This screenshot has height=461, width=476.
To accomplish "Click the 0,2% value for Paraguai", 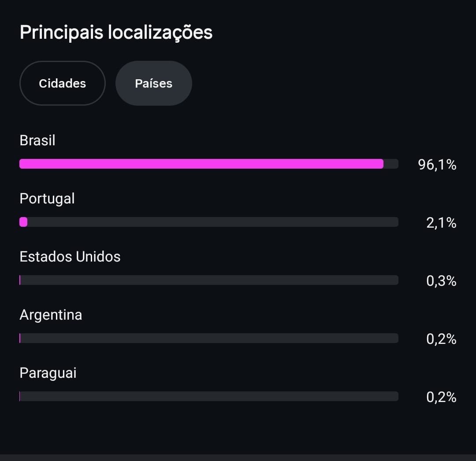I will [441, 397].
